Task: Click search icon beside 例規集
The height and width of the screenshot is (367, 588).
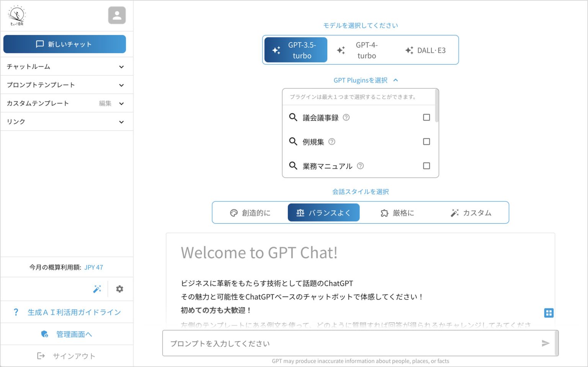Action: 293,141
